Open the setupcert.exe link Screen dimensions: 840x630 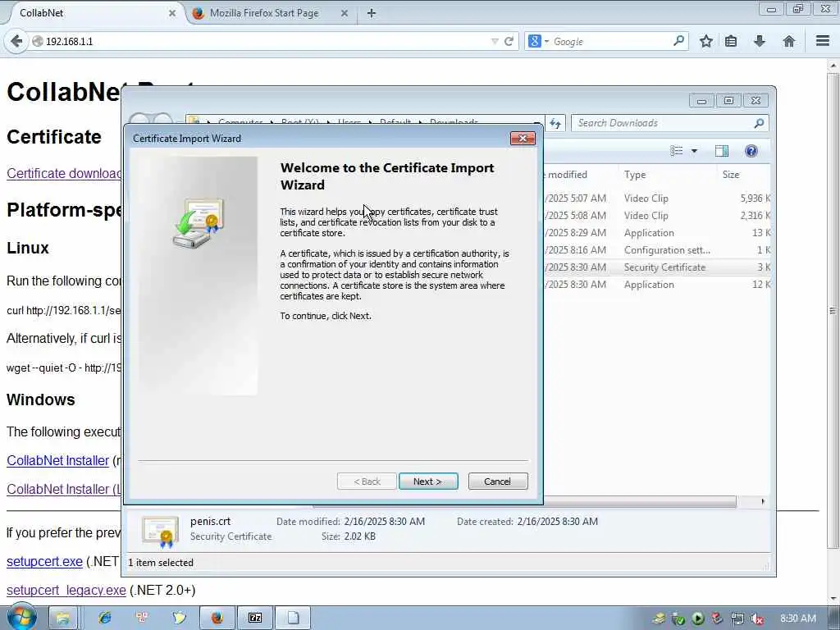44,561
